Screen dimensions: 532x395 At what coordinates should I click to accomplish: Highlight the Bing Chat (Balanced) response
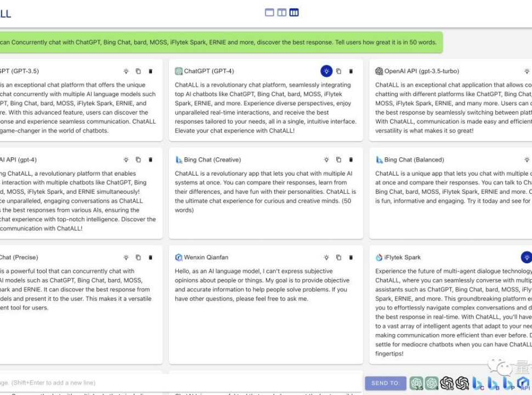coord(527,160)
